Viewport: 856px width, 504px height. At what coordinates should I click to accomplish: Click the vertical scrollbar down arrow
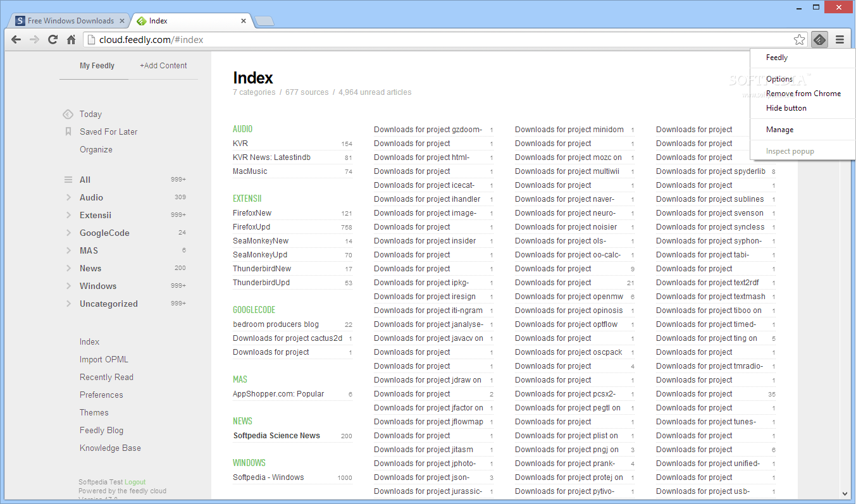pyautogui.click(x=845, y=493)
